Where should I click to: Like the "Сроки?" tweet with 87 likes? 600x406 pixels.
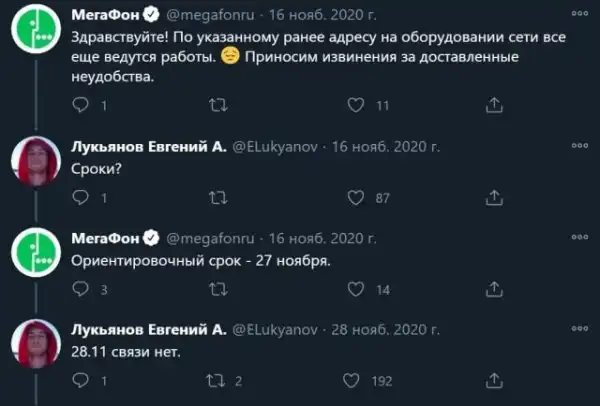(x=353, y=198)
